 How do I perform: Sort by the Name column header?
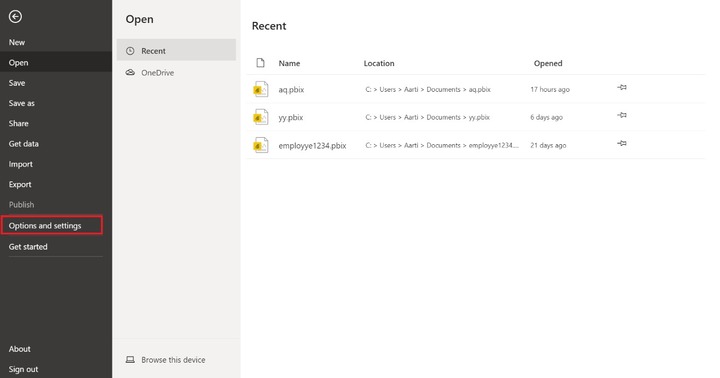pyautogui.click(x=289, y=63)
